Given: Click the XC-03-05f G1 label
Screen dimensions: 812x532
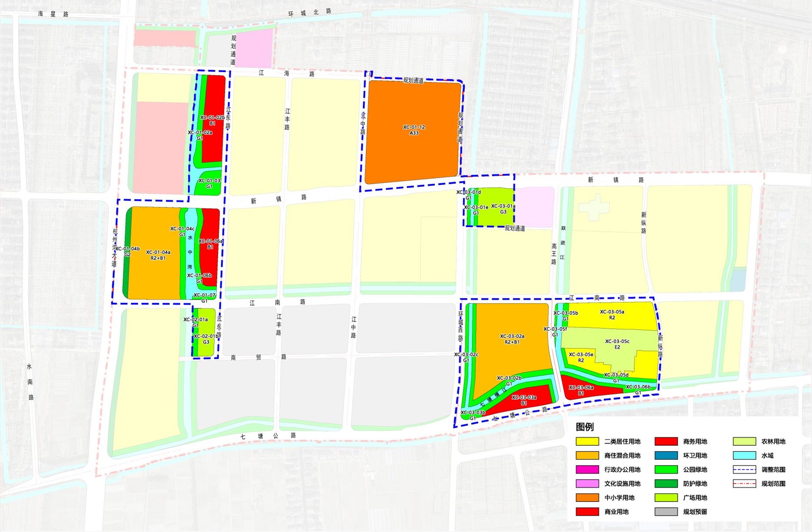Looking at the screenshot, I should [x=555, y=332].
